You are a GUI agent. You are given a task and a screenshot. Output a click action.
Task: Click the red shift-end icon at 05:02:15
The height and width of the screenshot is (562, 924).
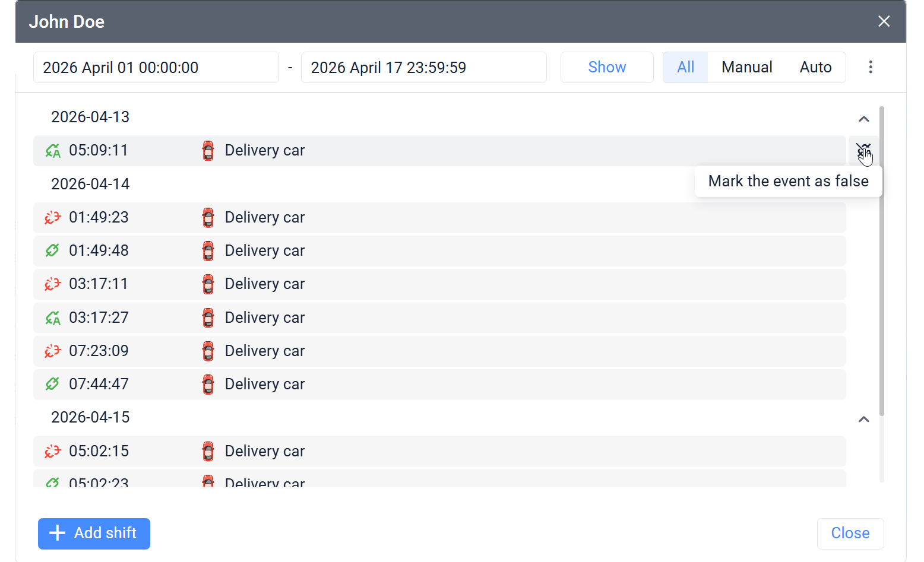pos(53,451)
